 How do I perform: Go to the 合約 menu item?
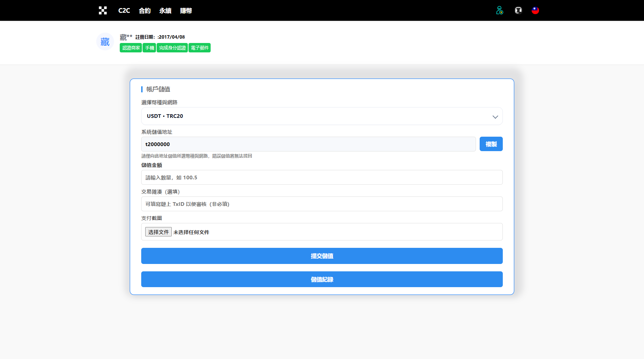(145, 11)
